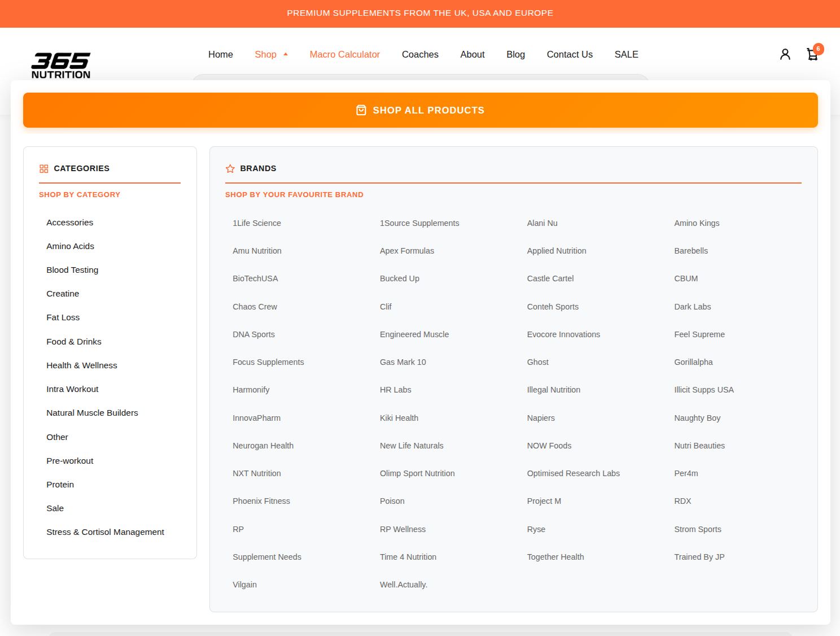Viewport: 840px width, 636px height.
Task: Open the Macro Calculator menu item
Action: pos(345,55)
